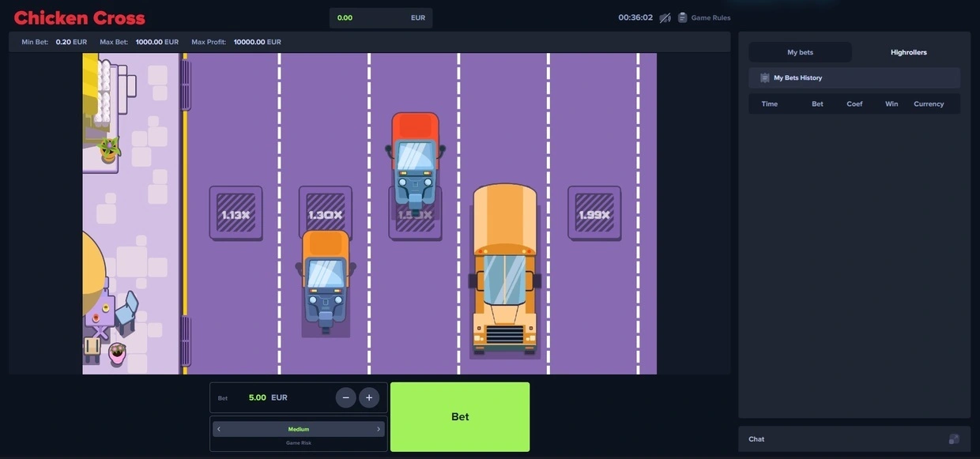Increase bet amount with the plus button
Viewport: 980px width, 459px height.
pyautogui.click(x=369, y=397)
